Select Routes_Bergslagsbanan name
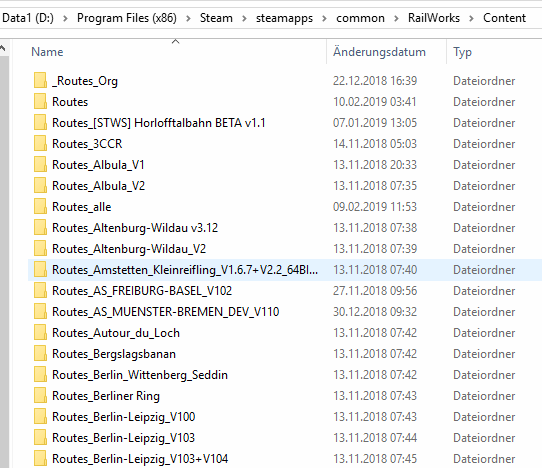 [x=114, y=354]
